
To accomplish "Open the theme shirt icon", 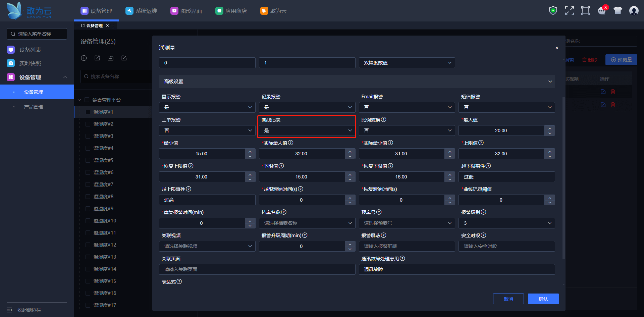I will point(618,11).
